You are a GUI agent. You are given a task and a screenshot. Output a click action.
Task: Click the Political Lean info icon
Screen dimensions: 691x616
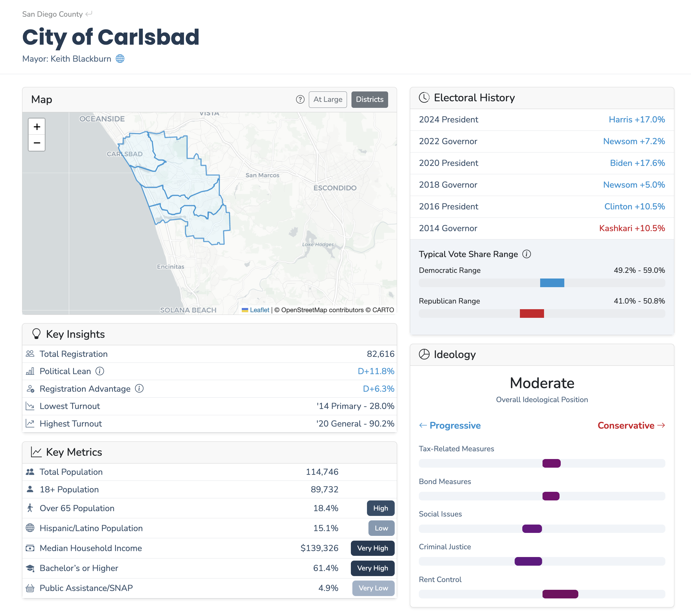[x=100, y=371]
